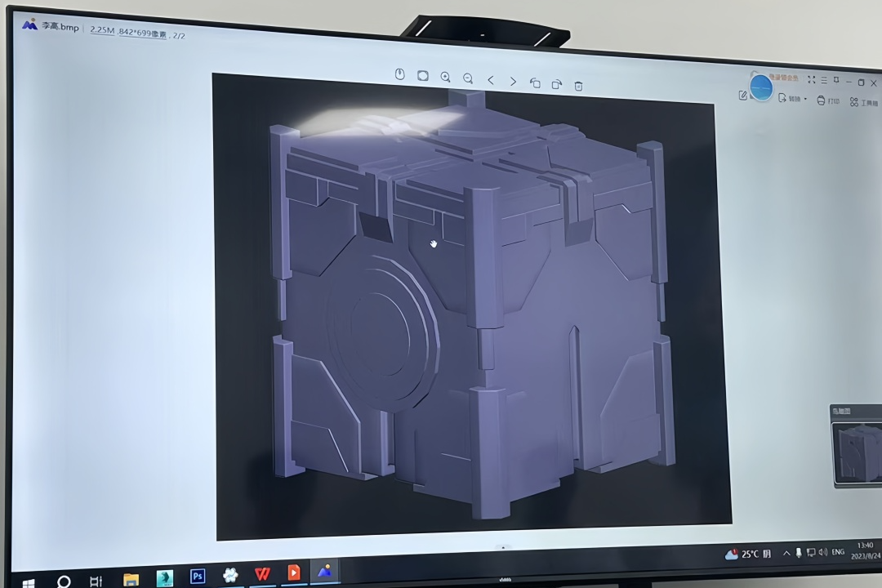Delete the current image with trash icon
The width and height of the screenshot is (882, 588).
pyautogui.click(x=578, y=86)
